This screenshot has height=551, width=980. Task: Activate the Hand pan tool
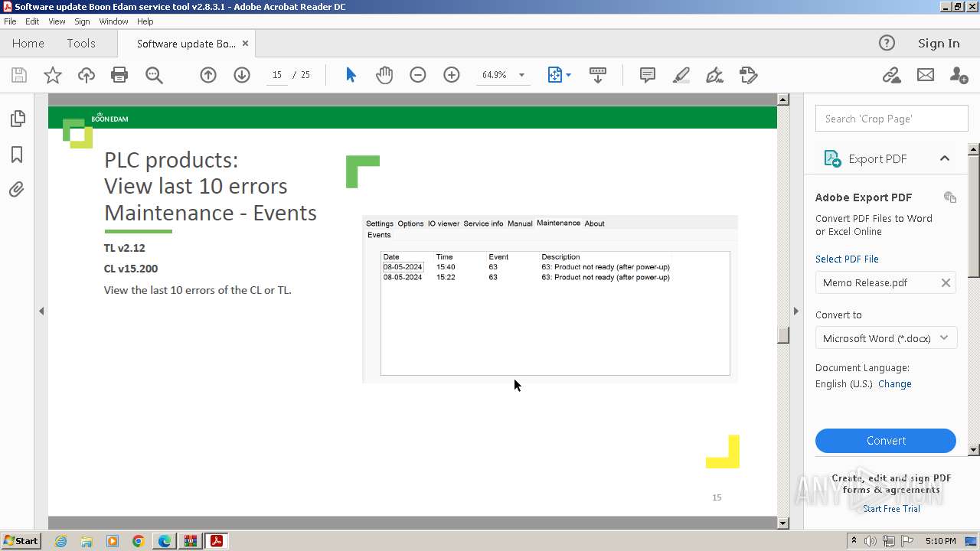point(384,75)
